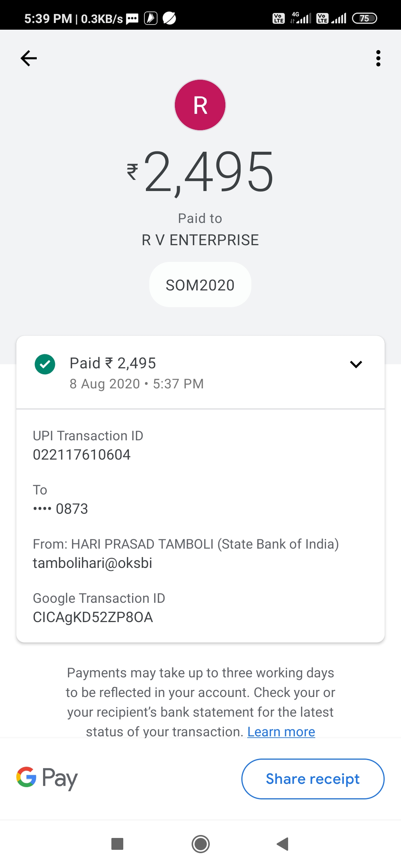The image size is (401, 868).
Task: Tap the R V ENTERPRISE payee name
Action: tap(200, 240)
